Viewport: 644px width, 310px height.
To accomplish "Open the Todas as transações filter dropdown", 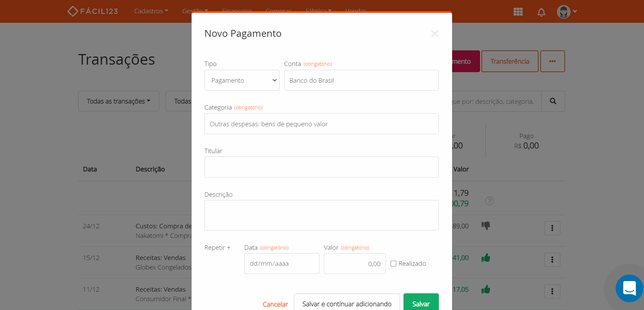I will coord(118,101).
